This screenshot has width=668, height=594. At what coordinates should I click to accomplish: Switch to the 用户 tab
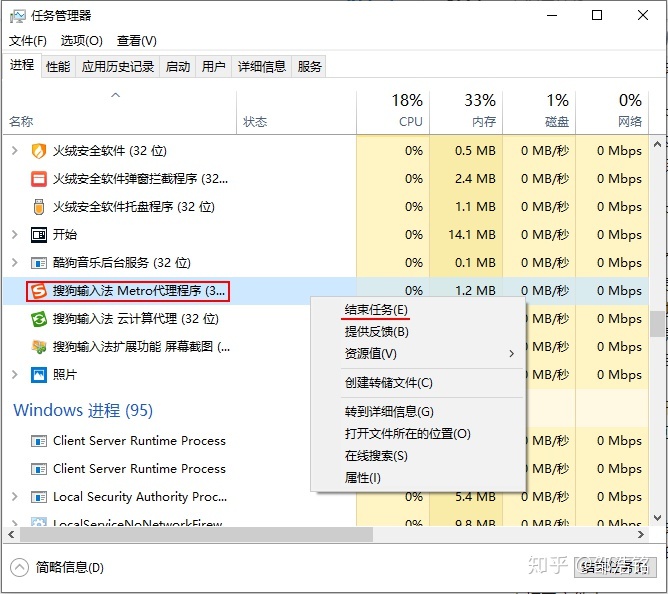tap(213, 66)
